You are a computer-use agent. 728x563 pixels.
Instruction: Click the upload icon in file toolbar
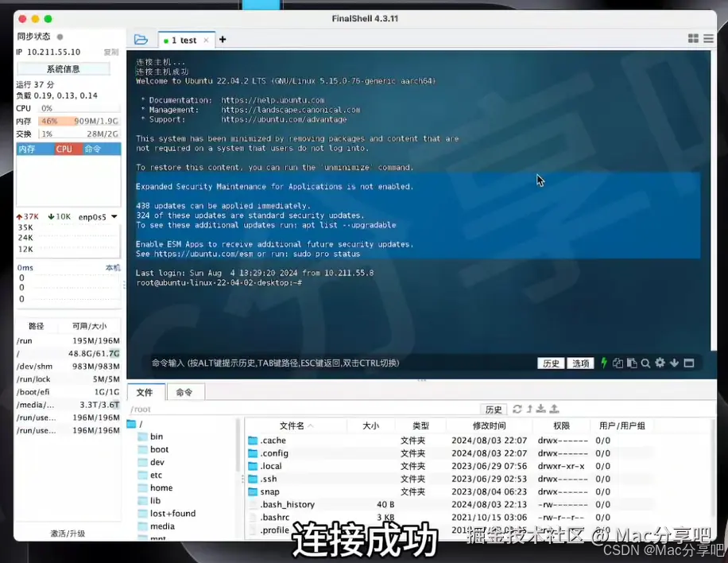pos(555,409)
